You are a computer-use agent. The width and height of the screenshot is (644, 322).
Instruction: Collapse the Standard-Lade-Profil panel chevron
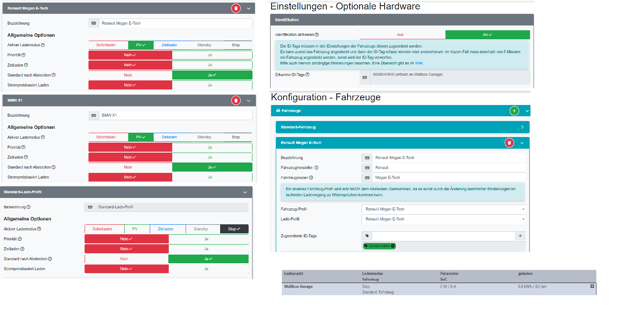[245, 192]
